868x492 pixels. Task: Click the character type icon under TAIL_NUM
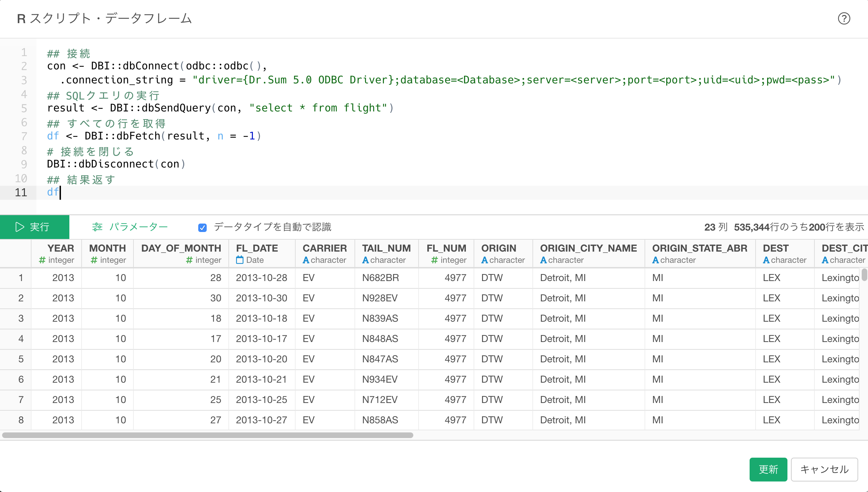(365, 260)
